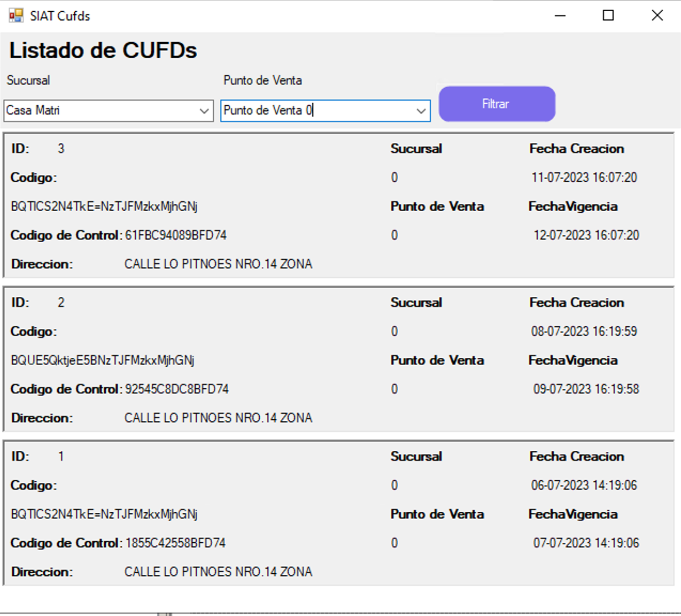Click the Fecha Creacion label in record 2

(x=576, y=303)
